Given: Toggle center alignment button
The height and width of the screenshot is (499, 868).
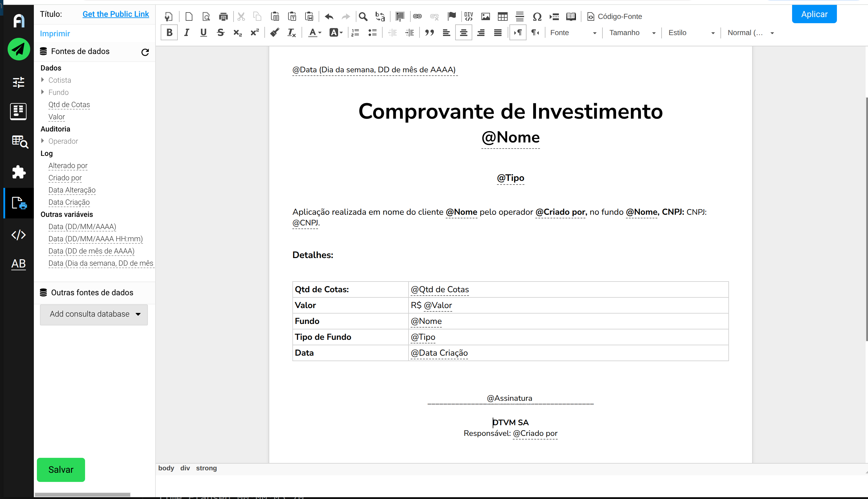Looking at the screenshot, I should 463,33.
